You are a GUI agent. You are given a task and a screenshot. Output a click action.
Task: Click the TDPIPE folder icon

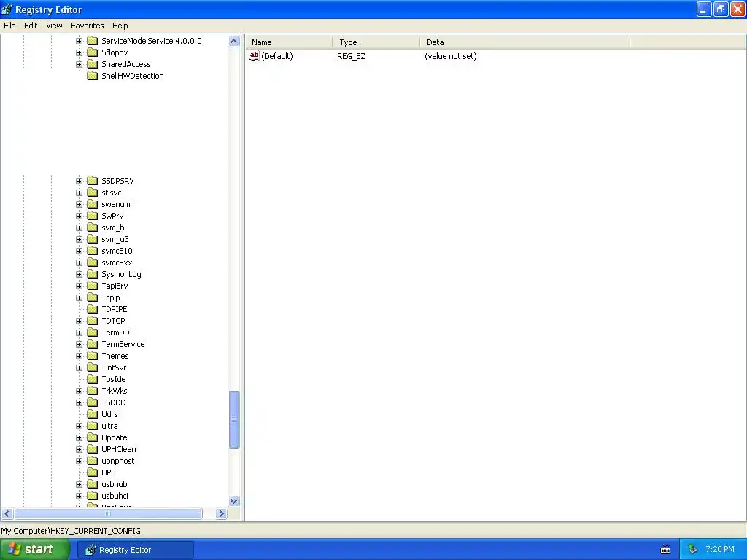coord(93,309)
